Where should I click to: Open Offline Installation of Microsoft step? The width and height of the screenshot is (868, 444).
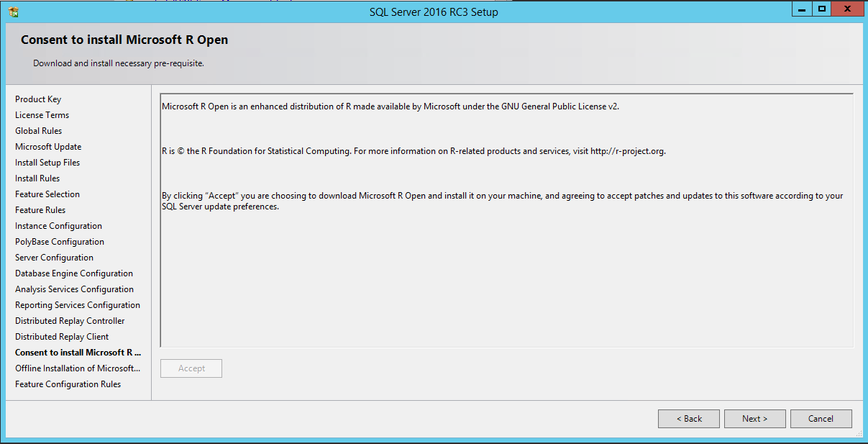pos(78,368)
